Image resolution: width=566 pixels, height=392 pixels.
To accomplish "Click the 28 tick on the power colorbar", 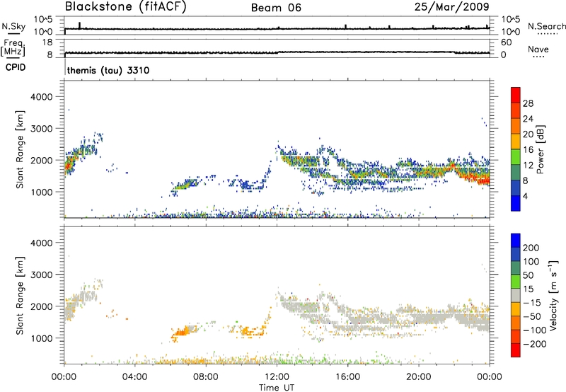I will click(528, 103).
